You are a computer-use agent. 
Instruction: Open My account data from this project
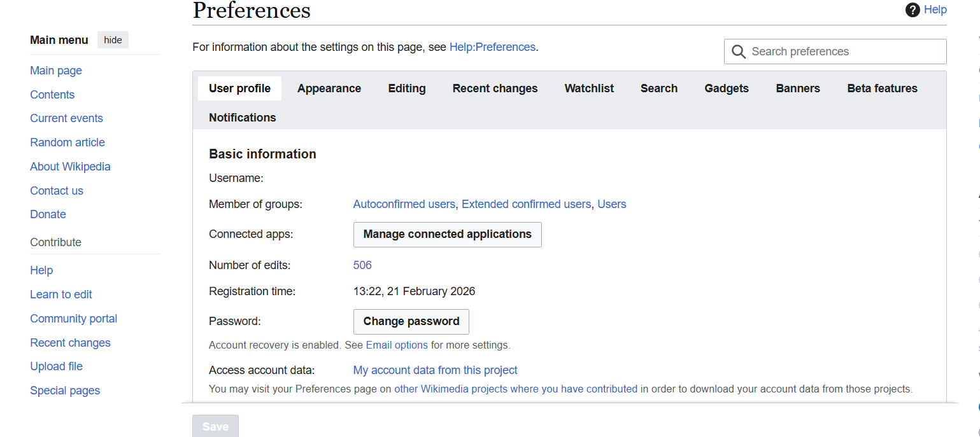pos(435,370)
